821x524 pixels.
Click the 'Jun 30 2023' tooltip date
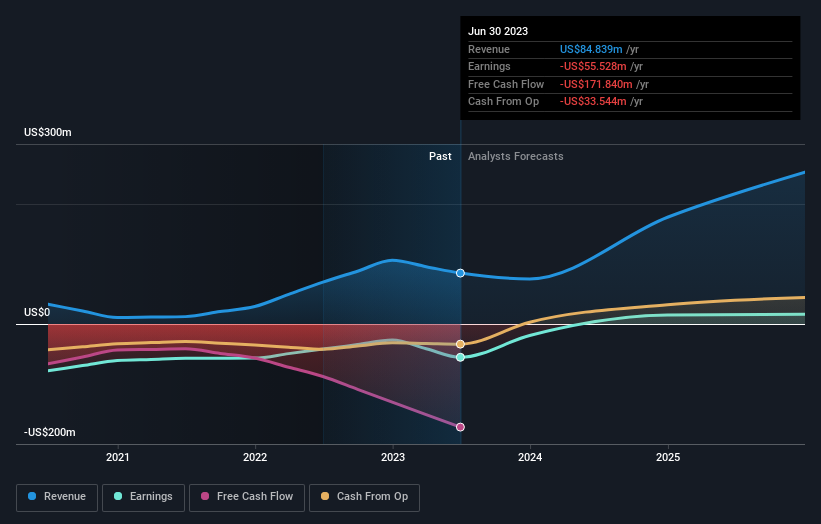[498, 31]
